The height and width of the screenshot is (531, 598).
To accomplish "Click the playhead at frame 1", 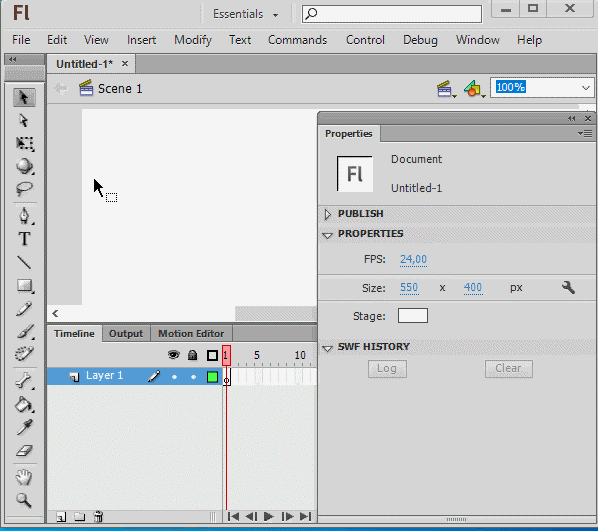I will 226,355.
